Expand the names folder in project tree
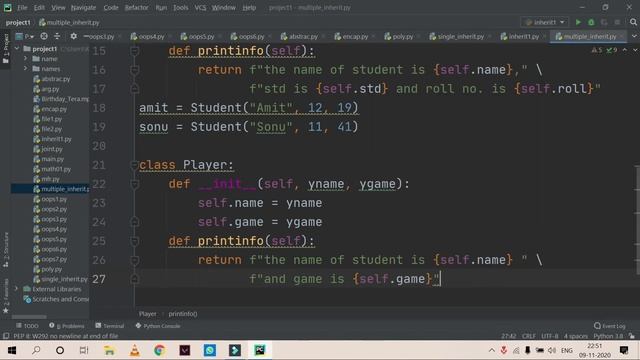This screenshot has width=640, height=360. pyautogui.click(x=25, y=69)
